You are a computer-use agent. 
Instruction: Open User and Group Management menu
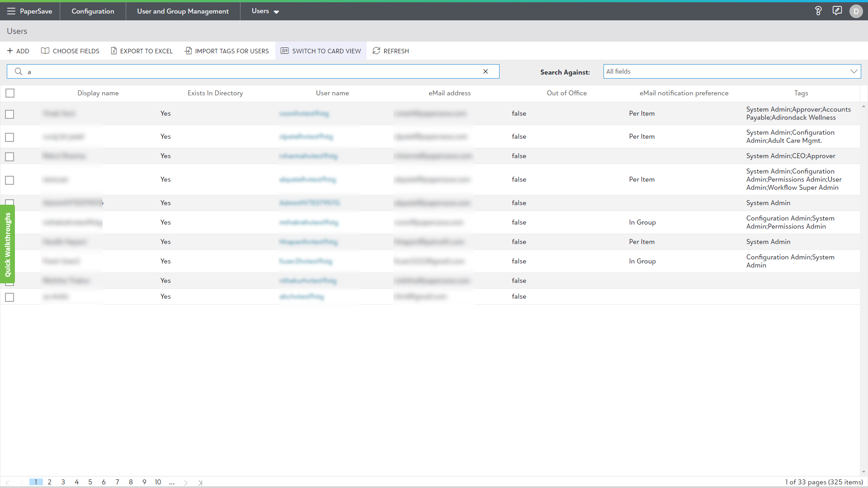point(183,11)
